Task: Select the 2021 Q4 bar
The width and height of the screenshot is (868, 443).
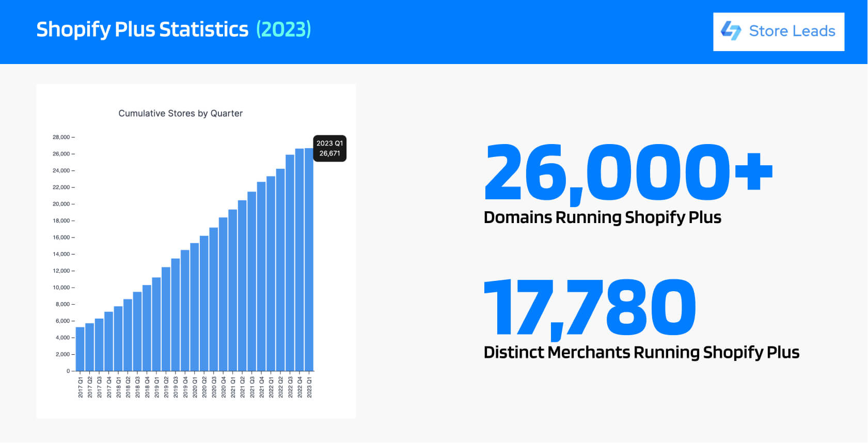Action: point(261,276)
